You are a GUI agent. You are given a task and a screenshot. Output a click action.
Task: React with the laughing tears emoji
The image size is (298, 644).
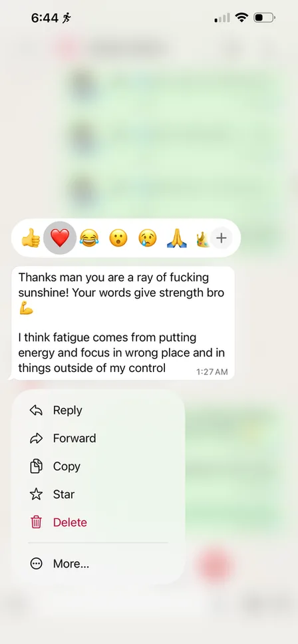tap(89, 238)
